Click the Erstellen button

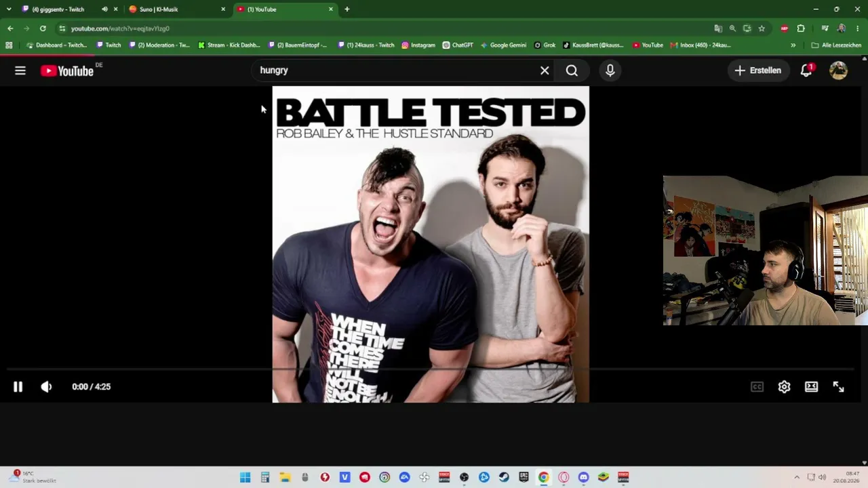point(758,70)
